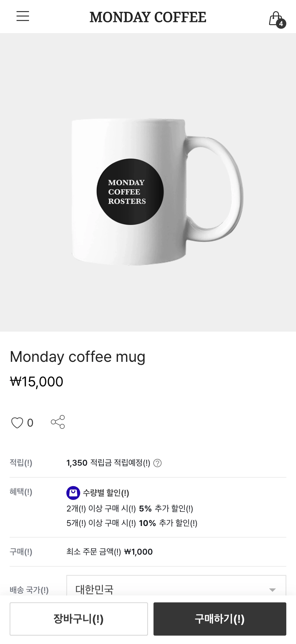Click the share icon
Screen dimensions: 296x644
[58, 422]
